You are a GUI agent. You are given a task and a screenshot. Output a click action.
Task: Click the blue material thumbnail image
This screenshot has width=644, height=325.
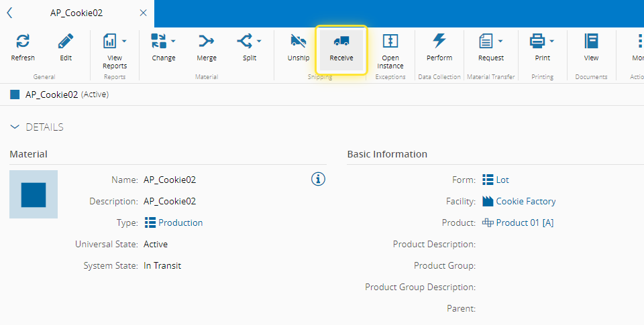tap(34, 194)
